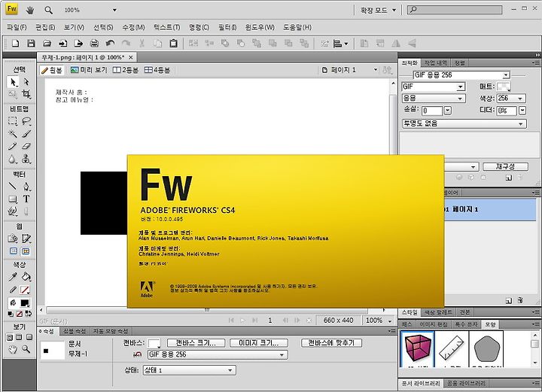
Task: Open the 문서 라이브러리 tab
Action: [421, 384]
